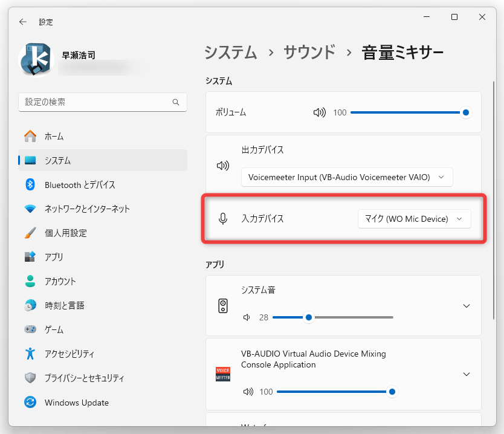Image resolution: width=504 pixels, height=434 pixels.
Task: Click サウンド in the breadcrumb
Action: click(309, 52)
